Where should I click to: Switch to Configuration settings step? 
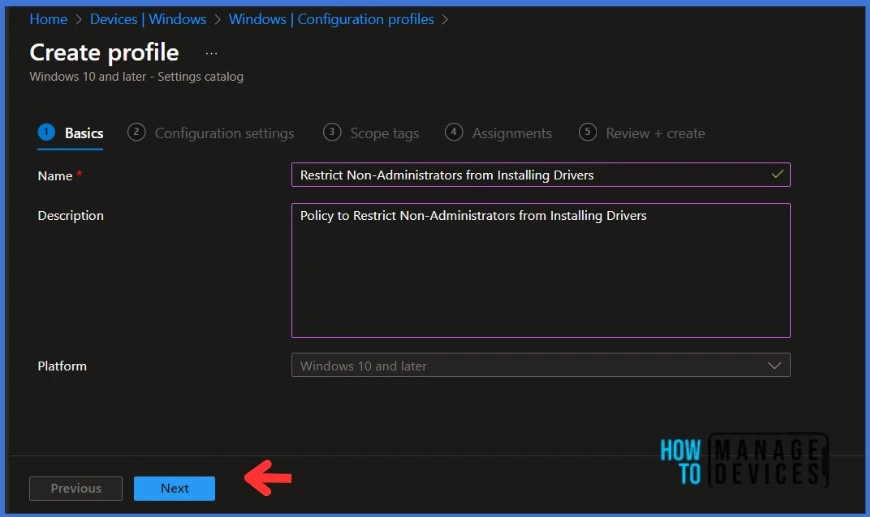[211, 133]
